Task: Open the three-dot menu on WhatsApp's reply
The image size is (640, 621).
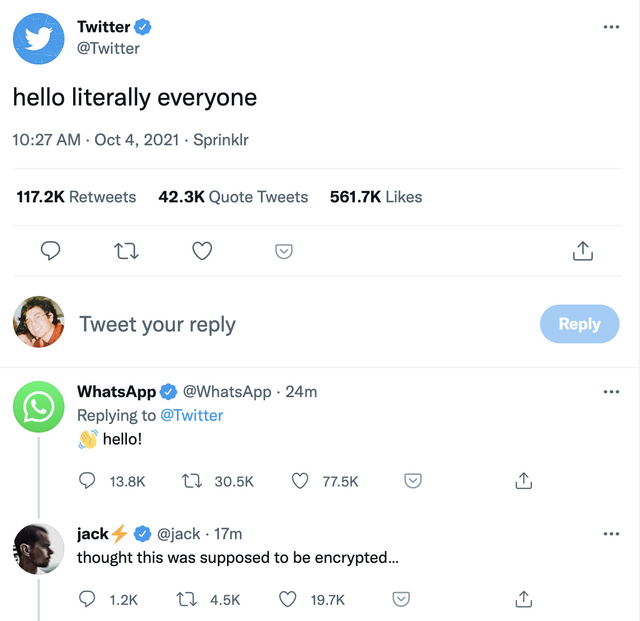Action: [x=611, y=391]
